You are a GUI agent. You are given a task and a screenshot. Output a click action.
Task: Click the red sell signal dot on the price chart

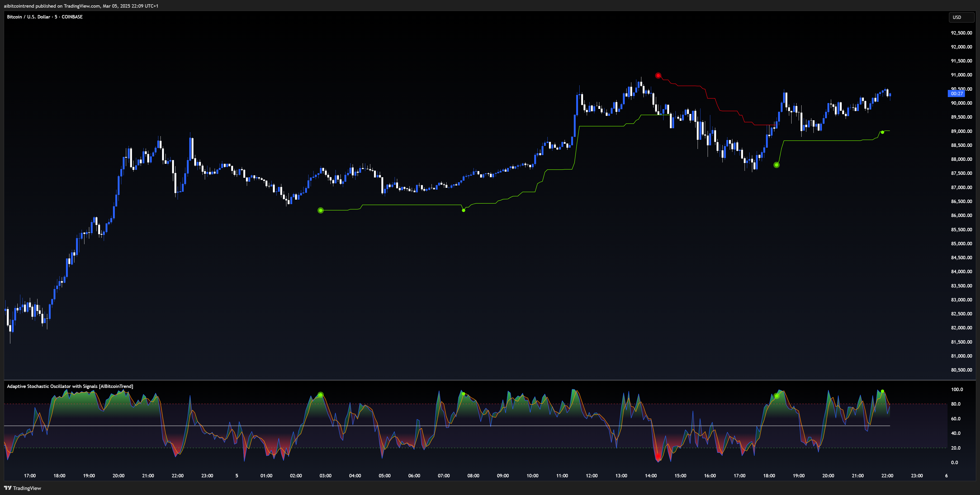658,76
